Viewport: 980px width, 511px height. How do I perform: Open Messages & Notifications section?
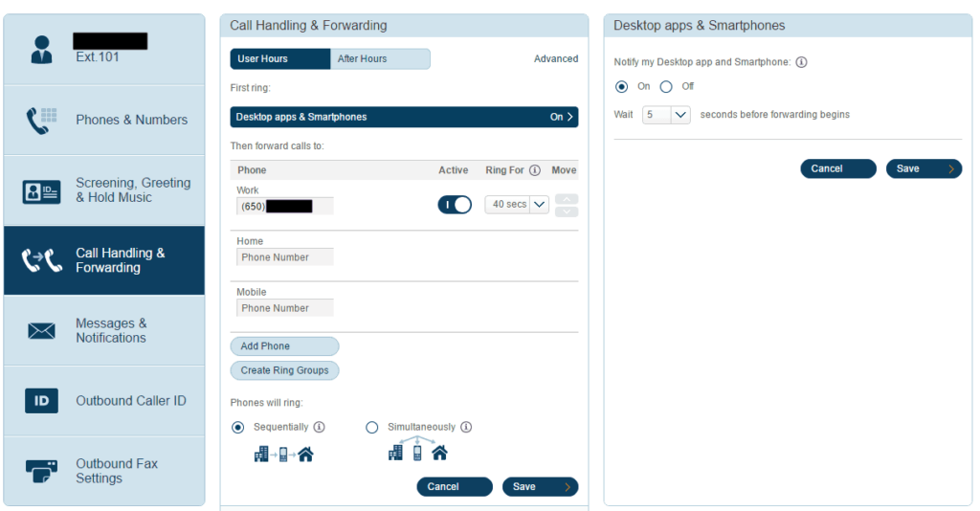(104, 330)
